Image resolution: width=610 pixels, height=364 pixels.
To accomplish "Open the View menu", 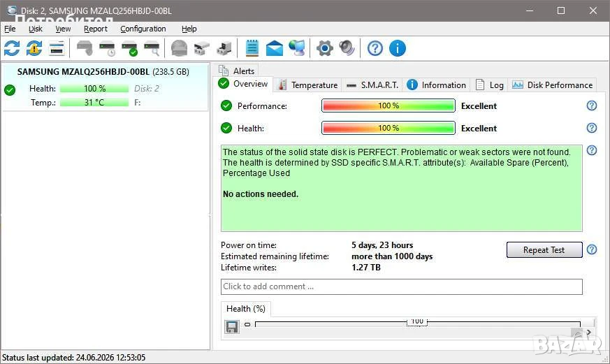I will [x=63, y=29].
